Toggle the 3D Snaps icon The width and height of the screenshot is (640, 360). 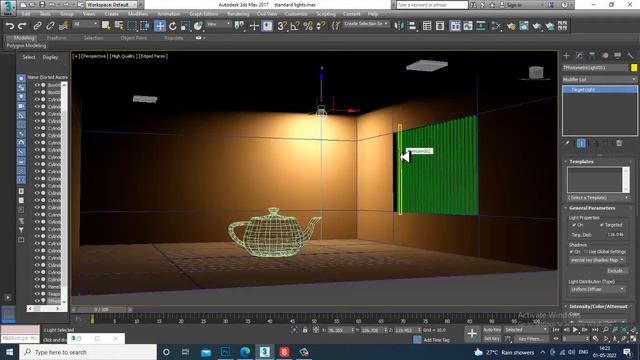coord(282,26)
